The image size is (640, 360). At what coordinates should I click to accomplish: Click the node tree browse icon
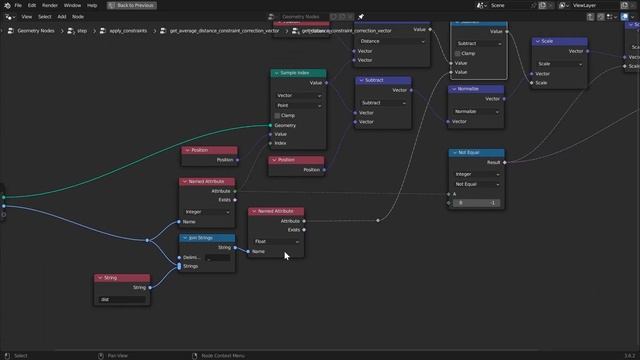tap(272, 17)
